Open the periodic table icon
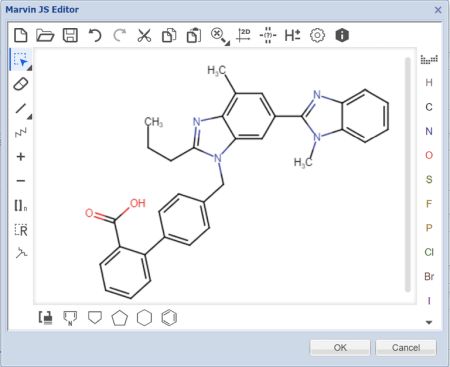 click(429, 59)
